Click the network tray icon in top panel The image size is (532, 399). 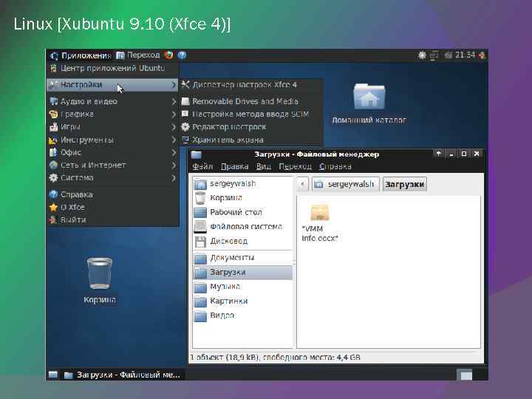434,55
